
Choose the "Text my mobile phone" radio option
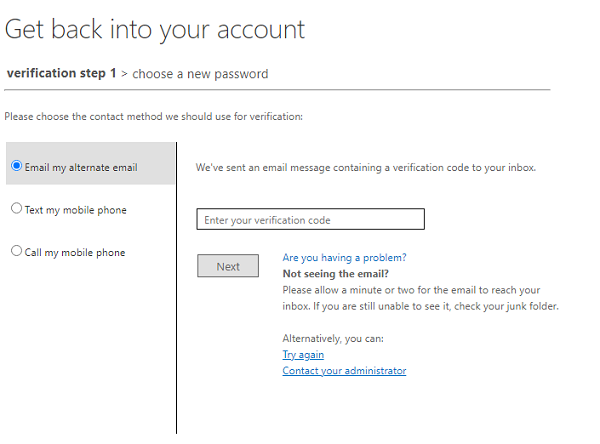click(x=16, y=209)
